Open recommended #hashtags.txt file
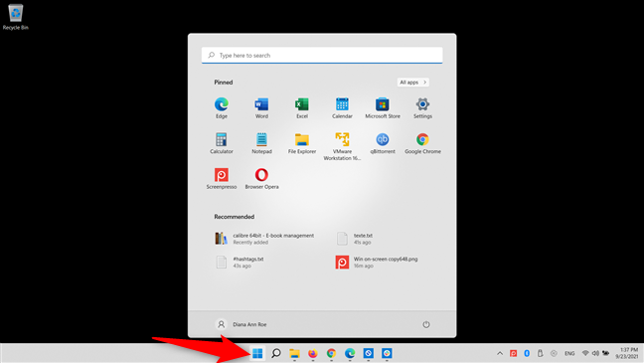The height and width of the screenshot is (363, 644). (240, 263)
